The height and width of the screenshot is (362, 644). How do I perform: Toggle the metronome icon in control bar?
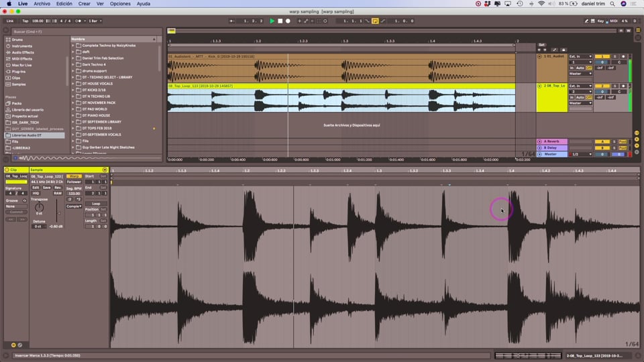(x=78, y=21)
